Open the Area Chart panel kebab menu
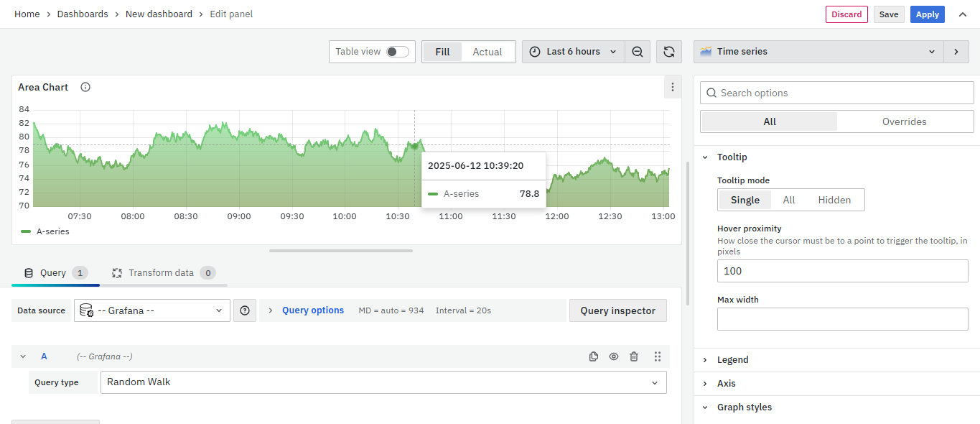This screenshot has height=424, width=980. tap(672, 87)
